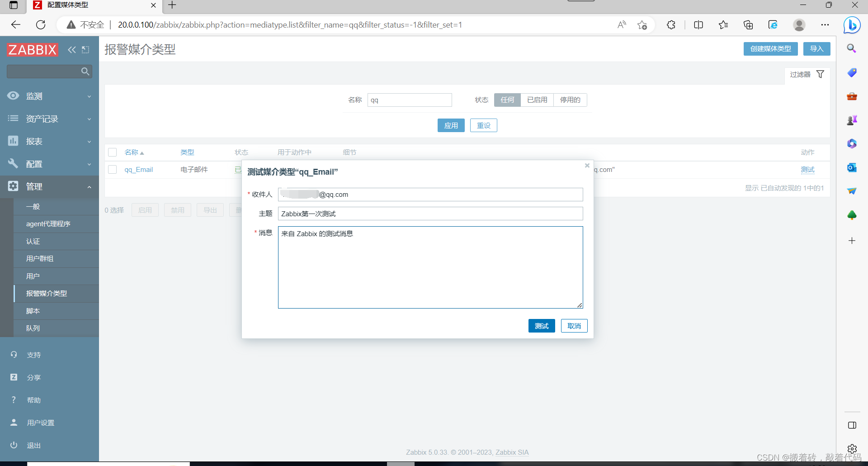Open browser favorites star-list icon
Viewport: 868px width, 466px height.
click(x=723, y=25)
